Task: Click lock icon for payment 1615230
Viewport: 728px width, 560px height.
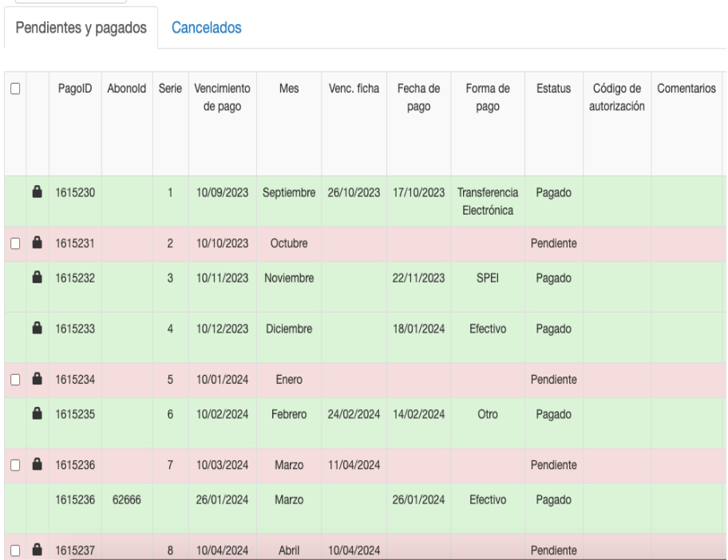Action: click(37, 192)
